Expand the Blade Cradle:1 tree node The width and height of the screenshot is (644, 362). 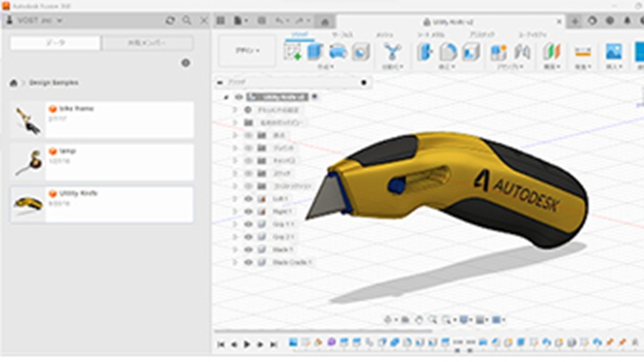point(235,263)
